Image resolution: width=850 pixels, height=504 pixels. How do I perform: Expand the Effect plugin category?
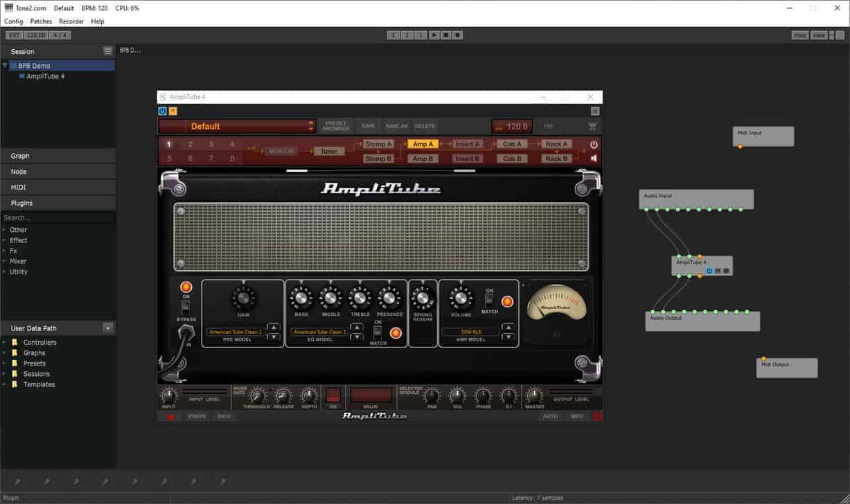point(5,240)
